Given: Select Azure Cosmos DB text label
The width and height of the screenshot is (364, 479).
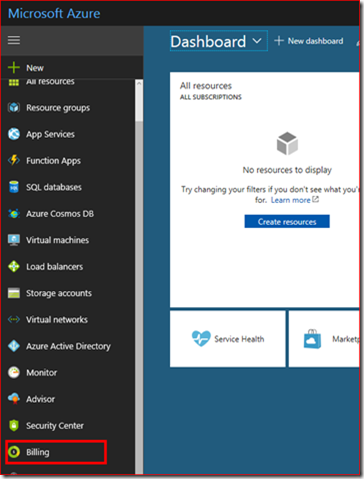Looking at the screenshot, I should click(60, 213).
